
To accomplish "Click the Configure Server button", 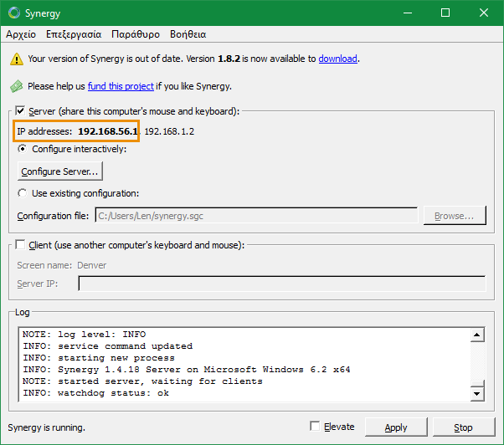I will click(x=60, y=171).
